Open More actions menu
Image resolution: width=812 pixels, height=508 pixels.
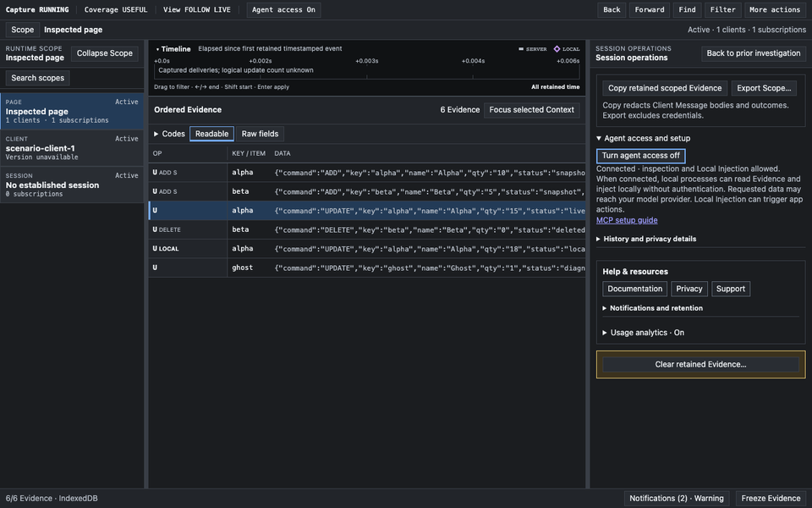tap(775, 10)
